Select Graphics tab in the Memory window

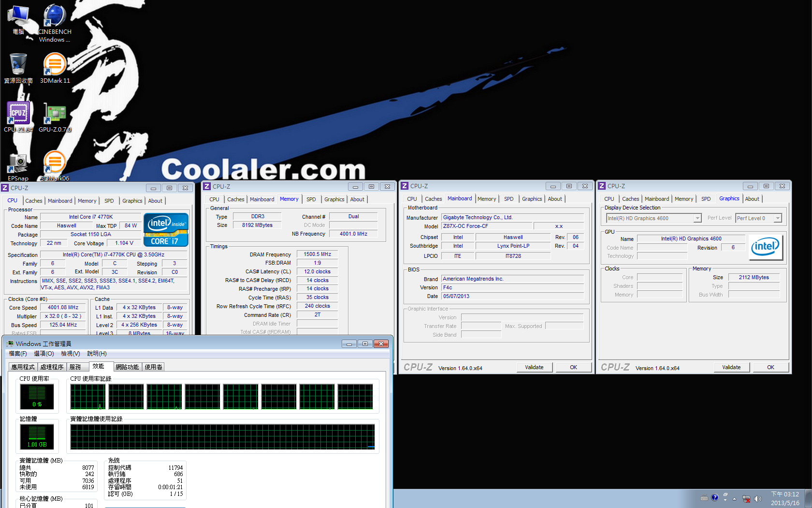[334, 199]
